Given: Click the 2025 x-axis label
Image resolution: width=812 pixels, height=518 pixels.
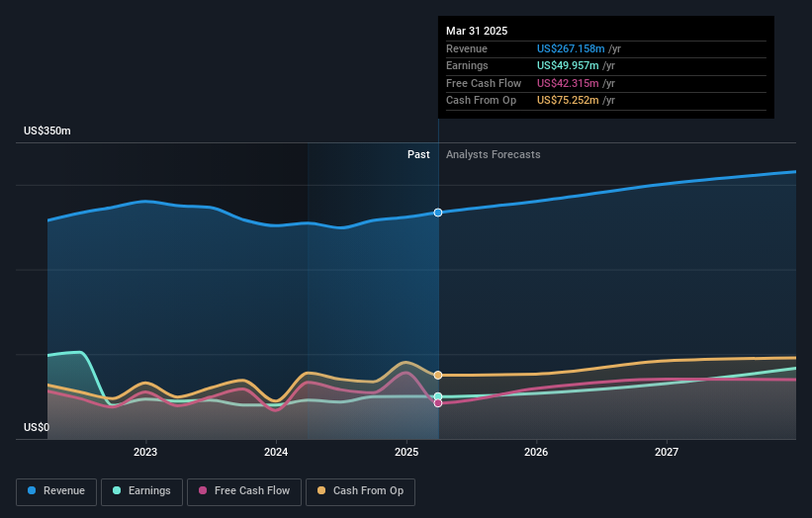Looking at the screenshot, I should point(406,452).
